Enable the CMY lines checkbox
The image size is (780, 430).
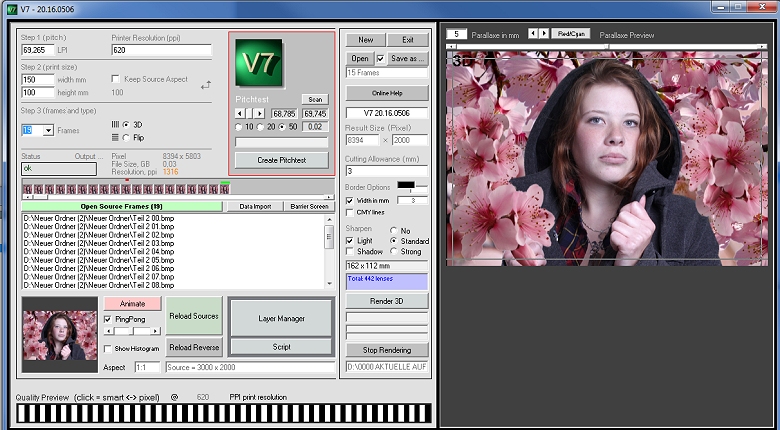tap(349, 212)
